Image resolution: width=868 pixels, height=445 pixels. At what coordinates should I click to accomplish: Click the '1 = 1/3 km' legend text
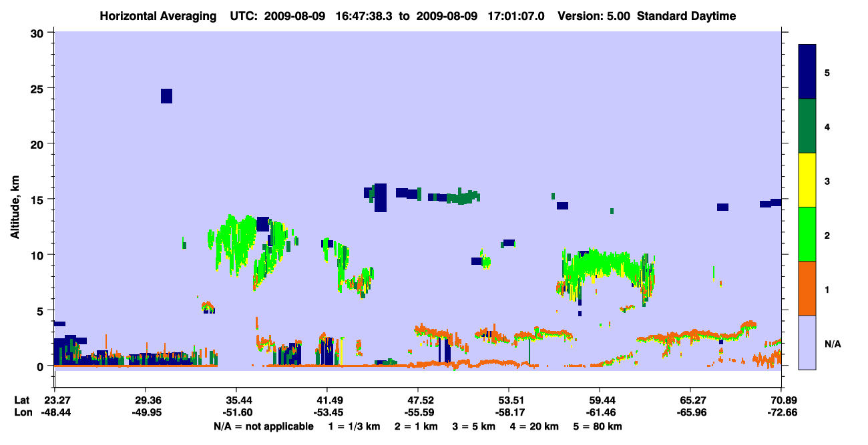pos(353,426)
